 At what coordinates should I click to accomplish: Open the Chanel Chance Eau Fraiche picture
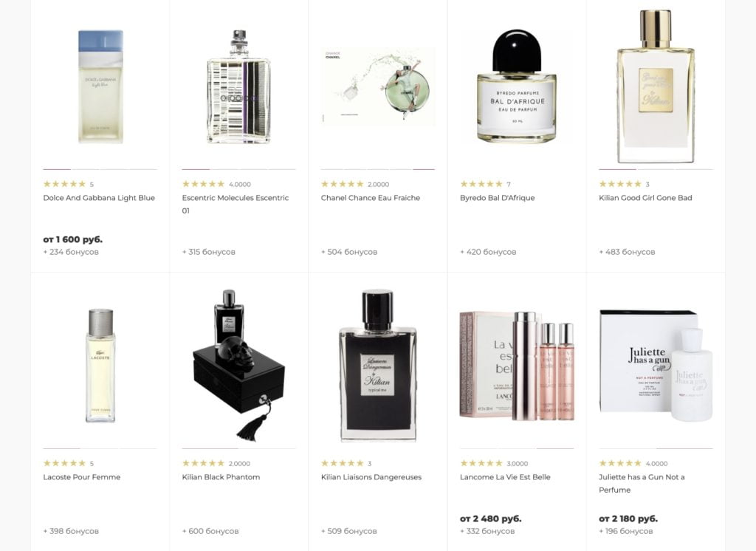tap(378, 87)
